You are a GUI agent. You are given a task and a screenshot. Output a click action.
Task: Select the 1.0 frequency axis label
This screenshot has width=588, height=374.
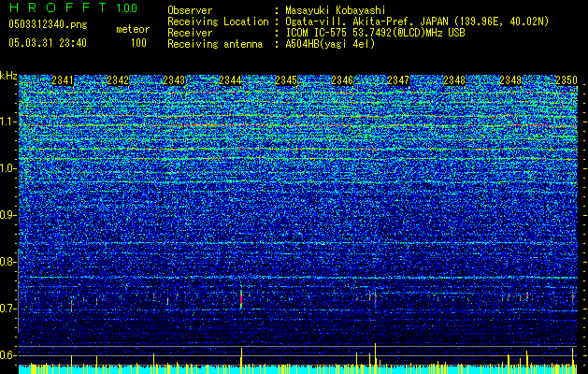pos(8,168)
